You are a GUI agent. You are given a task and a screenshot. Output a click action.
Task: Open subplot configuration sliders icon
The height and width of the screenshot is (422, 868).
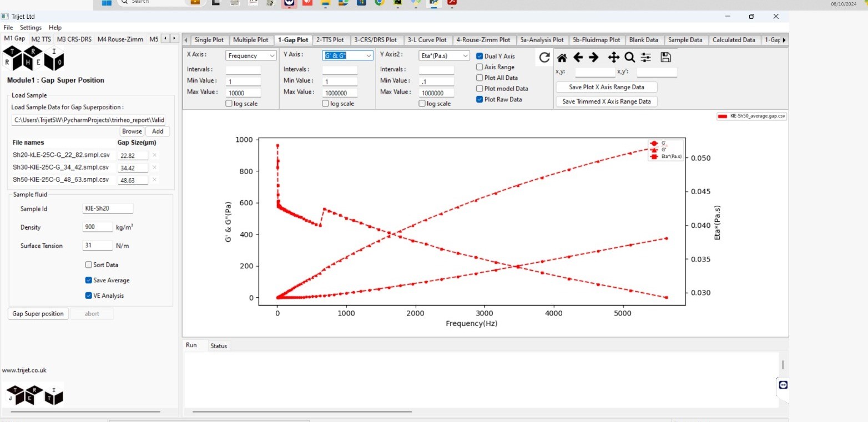click(x=645, y=58)
